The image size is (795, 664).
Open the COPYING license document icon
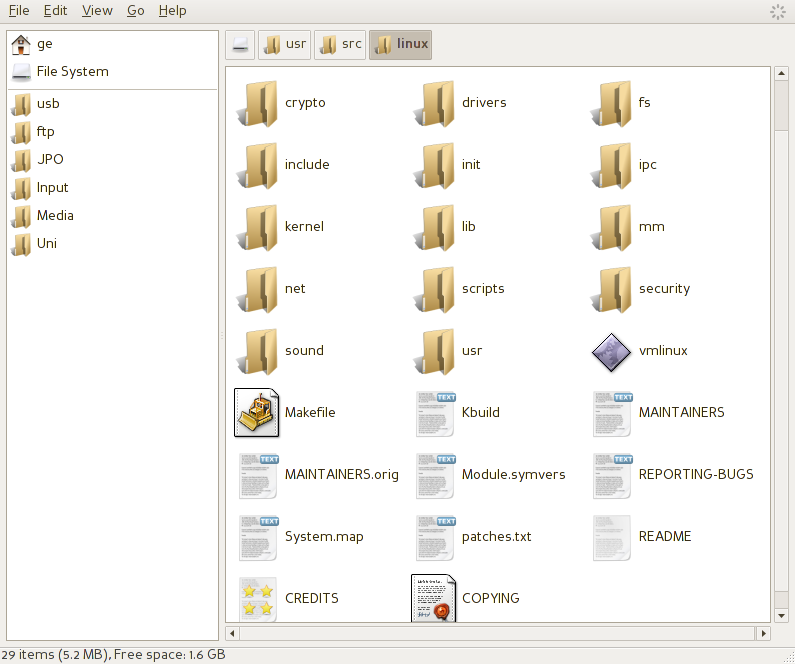pyautogui.click(x=433, y=598)
